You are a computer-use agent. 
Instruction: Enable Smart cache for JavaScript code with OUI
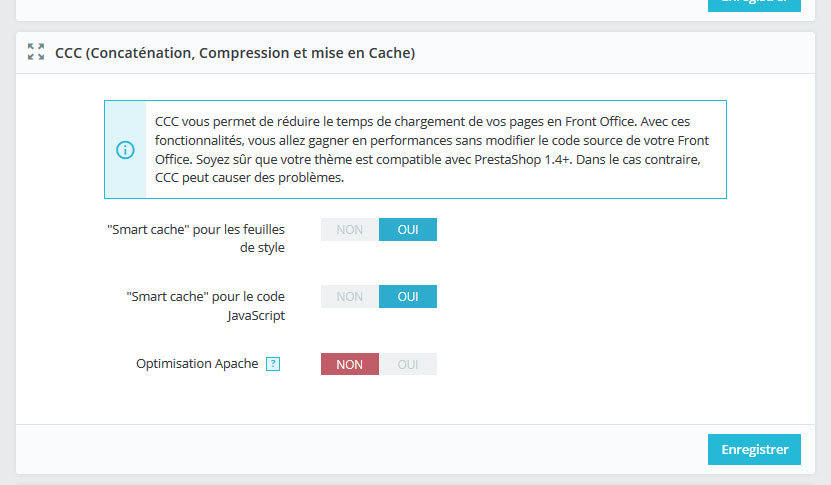click(408, 297)
